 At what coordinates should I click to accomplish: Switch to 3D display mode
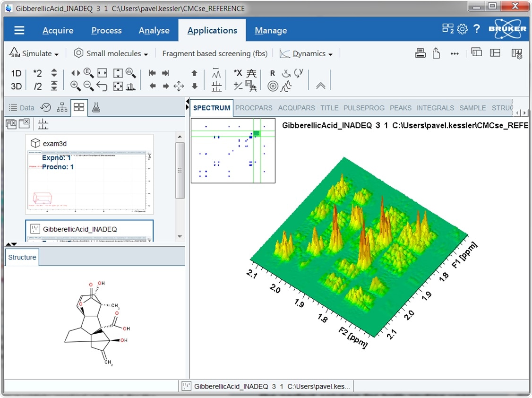click(16, 87)
